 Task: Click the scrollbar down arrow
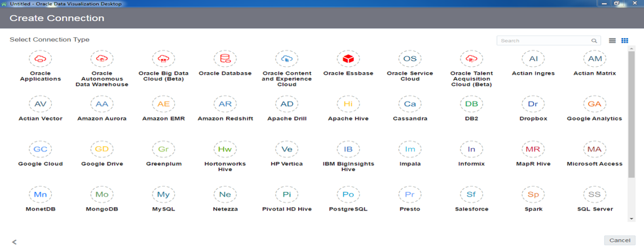[632, 219]
